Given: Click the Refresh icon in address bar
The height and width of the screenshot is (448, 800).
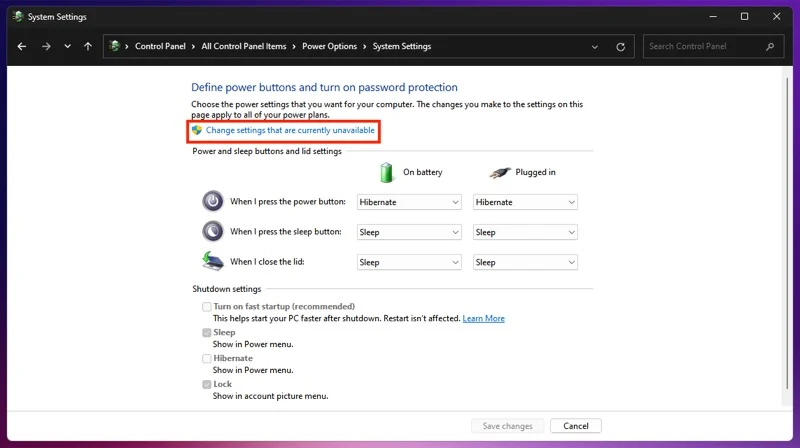Looking at the screenshot, I should [x=621, y=46].
